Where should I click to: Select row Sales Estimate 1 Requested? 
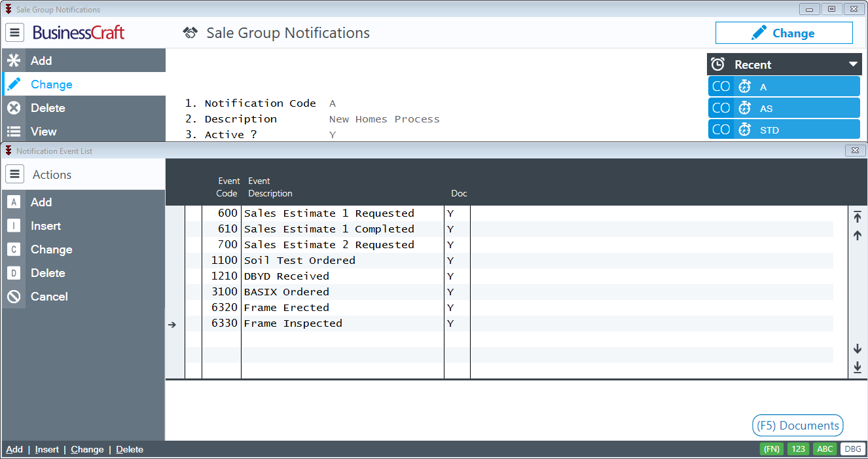509,213
